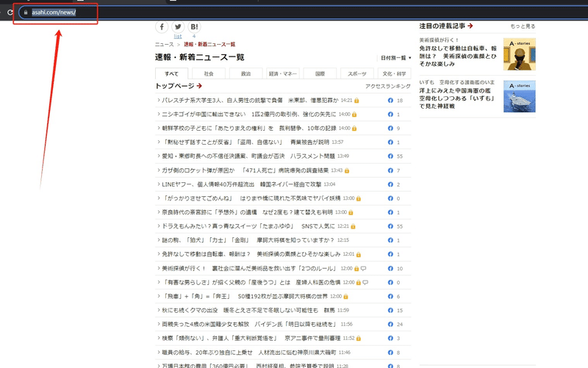Image resolution: width=588 pixels, height=368 pixels.
Task: Click the padlock icon in address bar
Action: tap(26, 12)
